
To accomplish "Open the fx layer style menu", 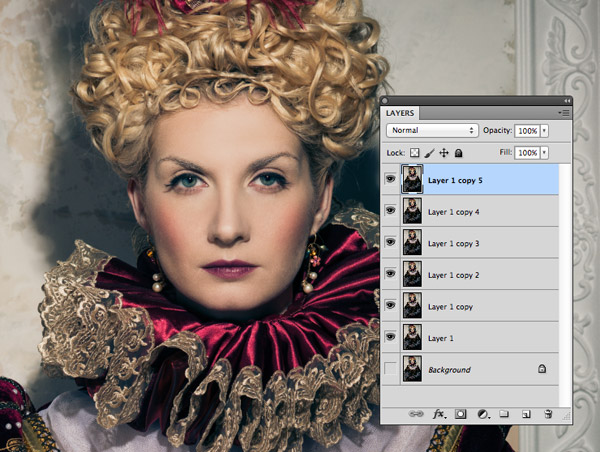I will pos(438,413).
